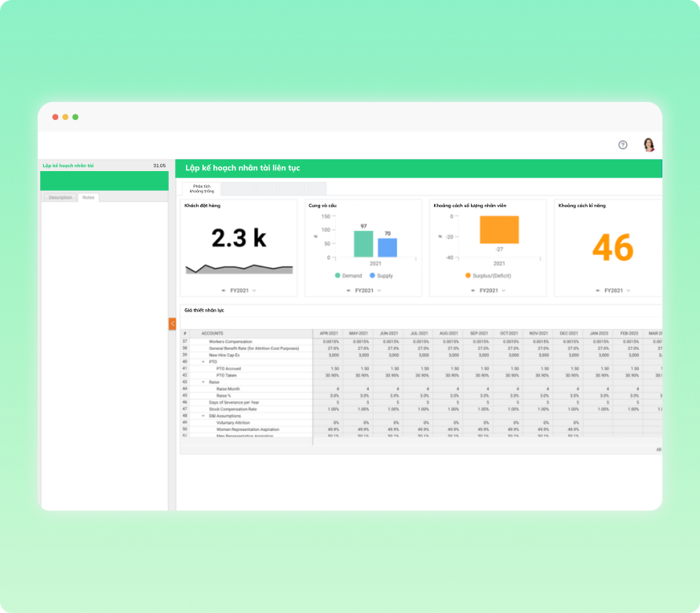
Task: Click the blue Supply legend marker
Action: click(372, 275)
